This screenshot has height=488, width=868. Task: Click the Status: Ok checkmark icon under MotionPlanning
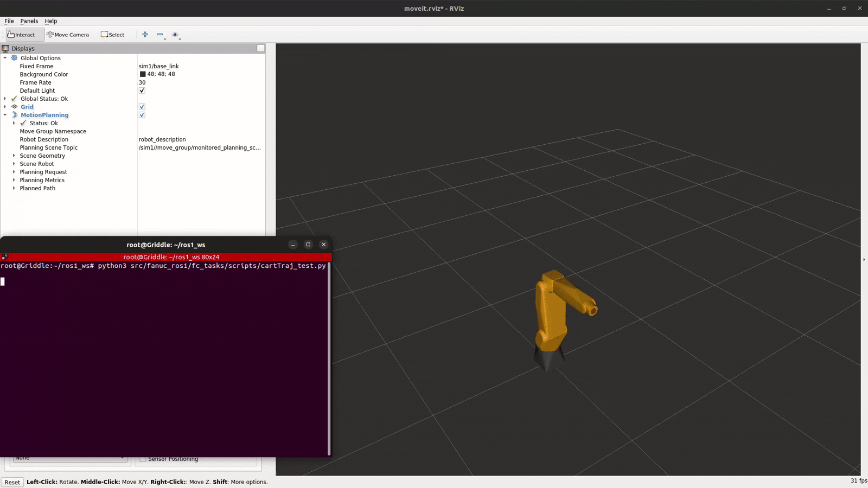tap(23, 123)
